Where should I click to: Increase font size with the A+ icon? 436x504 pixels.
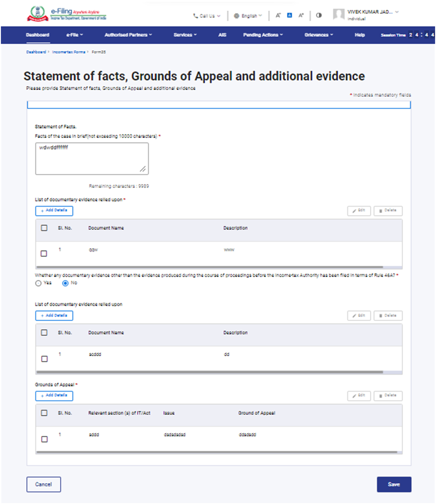301,15
